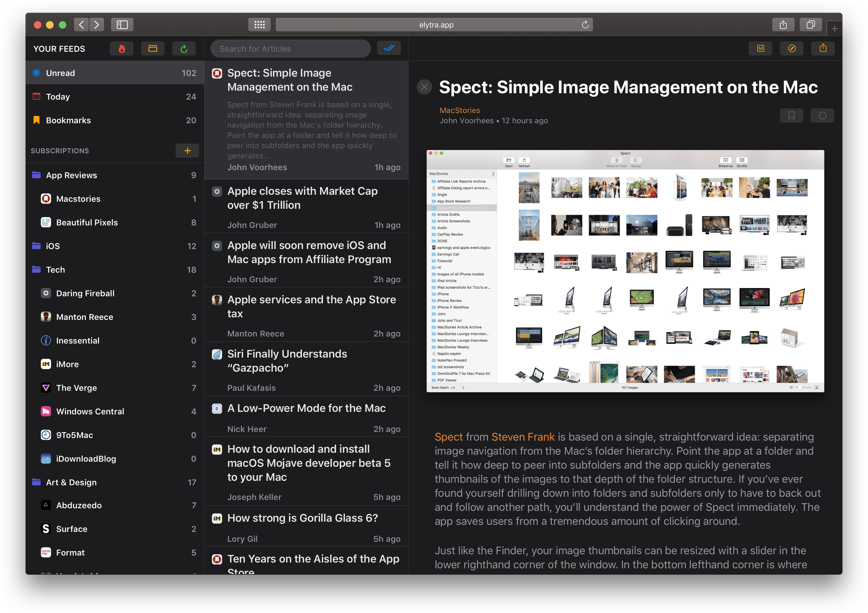Click the orange M icon in article toolbar
868x613 pixels.
[760, 49]
